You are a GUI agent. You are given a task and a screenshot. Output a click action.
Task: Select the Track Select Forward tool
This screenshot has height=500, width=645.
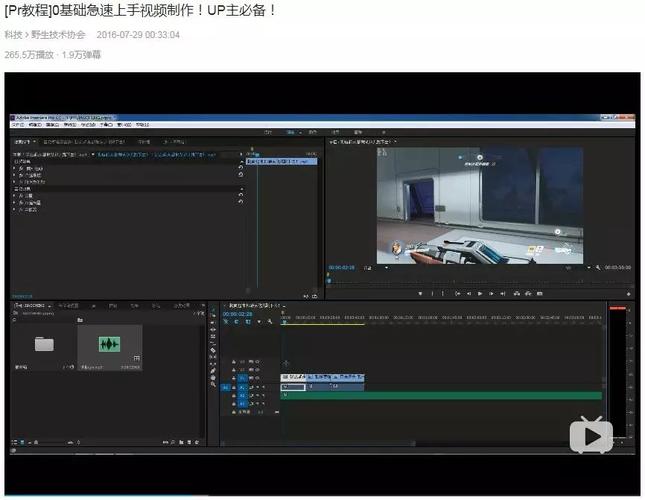coord(213,316)
